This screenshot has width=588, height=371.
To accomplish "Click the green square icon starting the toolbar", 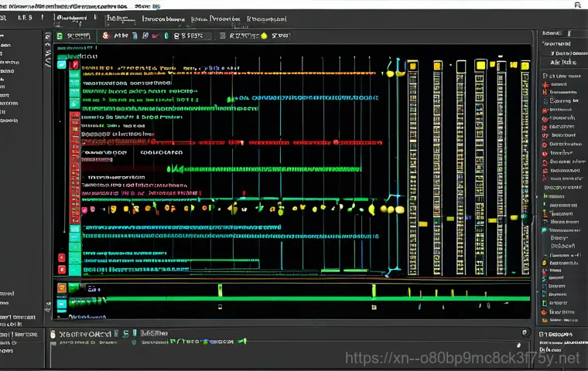I will (x=60, y=36).
